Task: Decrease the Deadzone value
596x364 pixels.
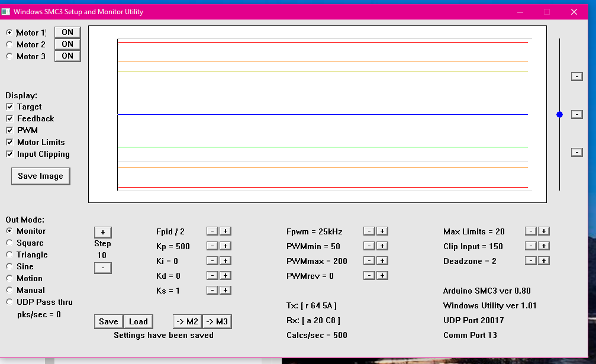Action: click(531, 261)
